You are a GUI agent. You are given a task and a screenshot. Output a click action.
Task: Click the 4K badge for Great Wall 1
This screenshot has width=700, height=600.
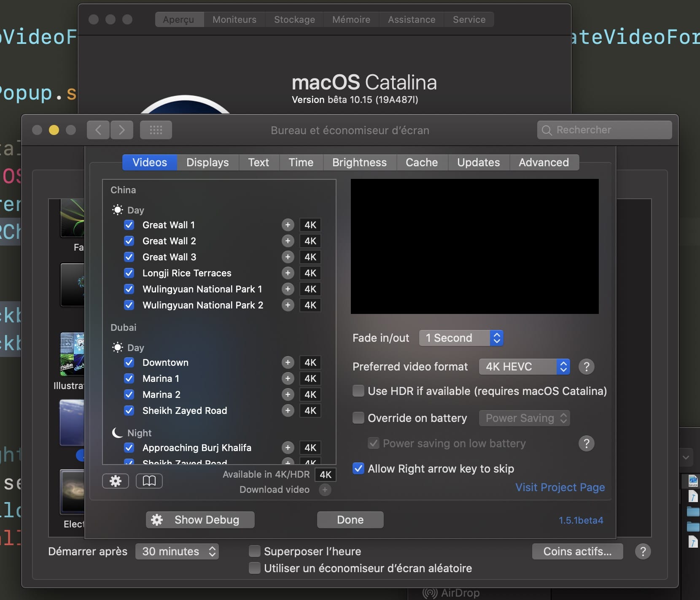(x=310, y=225)
